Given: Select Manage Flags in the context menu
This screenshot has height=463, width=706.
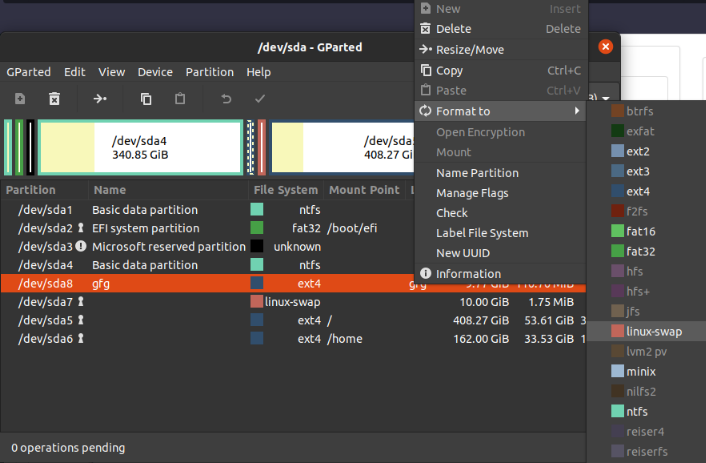Looking at the screenshot, I should click(472, 193).
